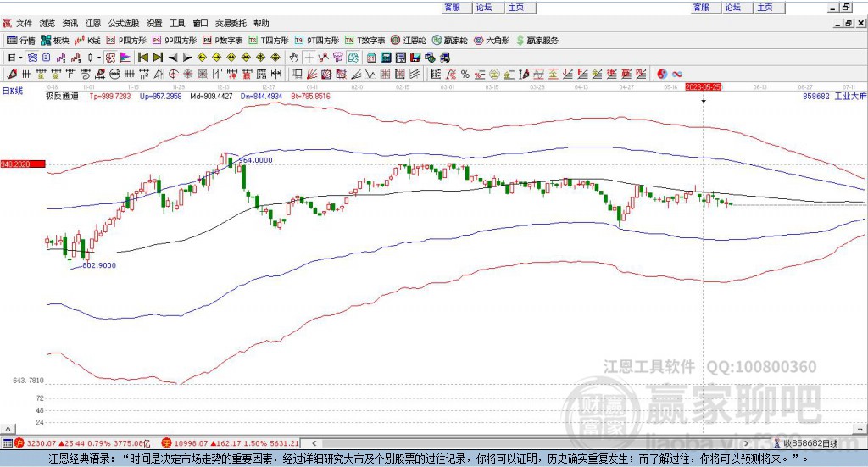The height and width of the screenshot is (467, 868).
Task: Click the pencil drawing tool icon
Action: point(12,74)
